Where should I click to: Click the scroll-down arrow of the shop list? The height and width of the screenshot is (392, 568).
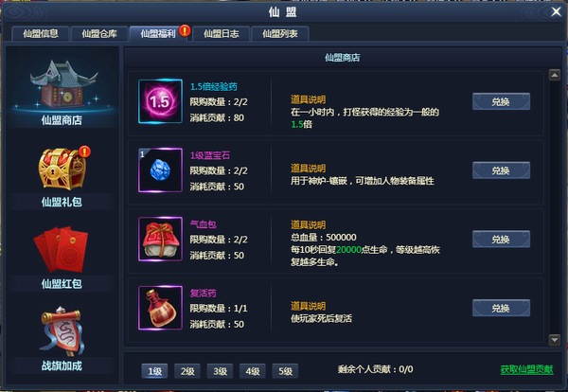point(555,340)
